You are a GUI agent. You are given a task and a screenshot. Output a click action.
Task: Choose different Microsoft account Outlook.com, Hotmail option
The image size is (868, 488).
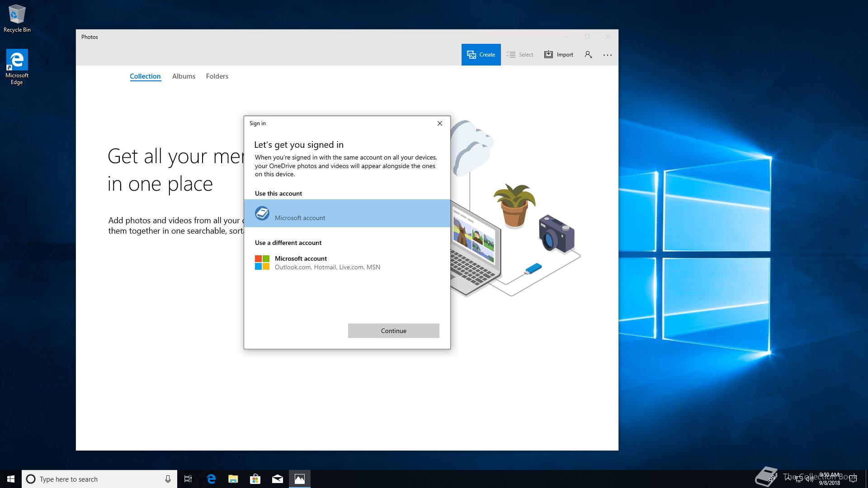click(x=347, y=263)
